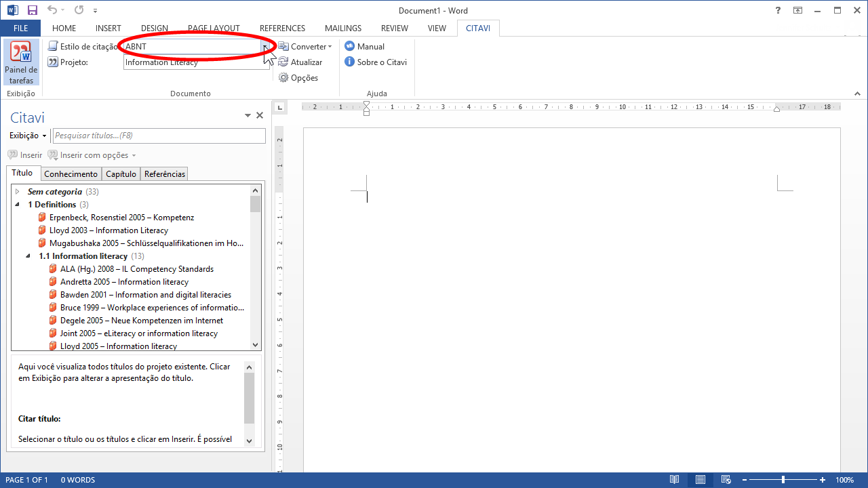Screen dimensions: 868x488
Task: Switch to Web Layout view icon
Action: (726, 480)
